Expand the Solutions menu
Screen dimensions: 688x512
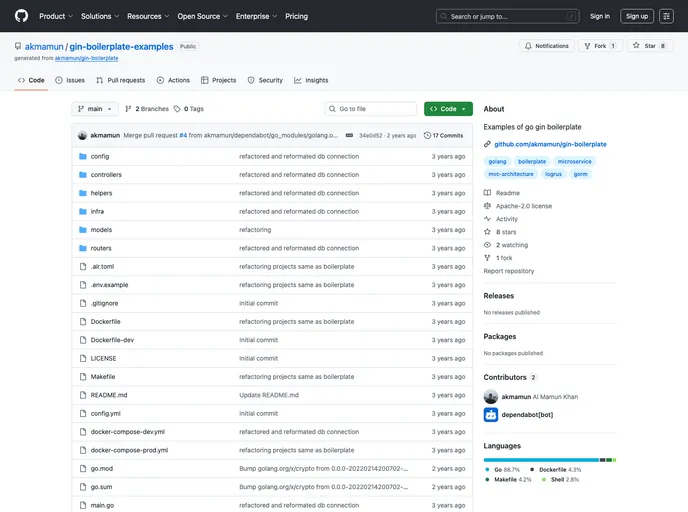coord(100,16)
